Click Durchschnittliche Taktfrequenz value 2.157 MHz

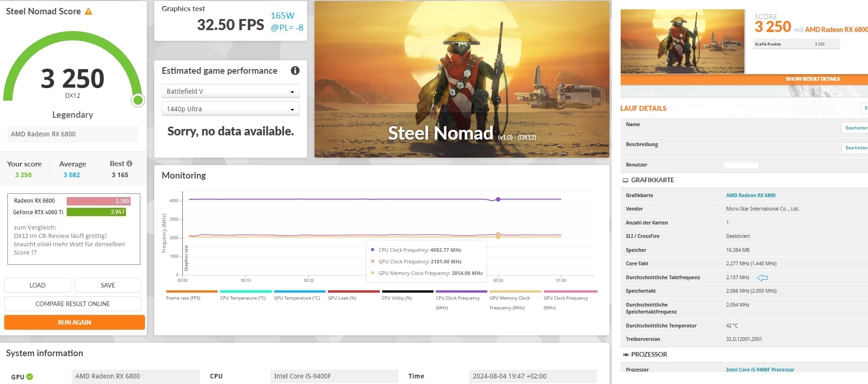(737, 277)
